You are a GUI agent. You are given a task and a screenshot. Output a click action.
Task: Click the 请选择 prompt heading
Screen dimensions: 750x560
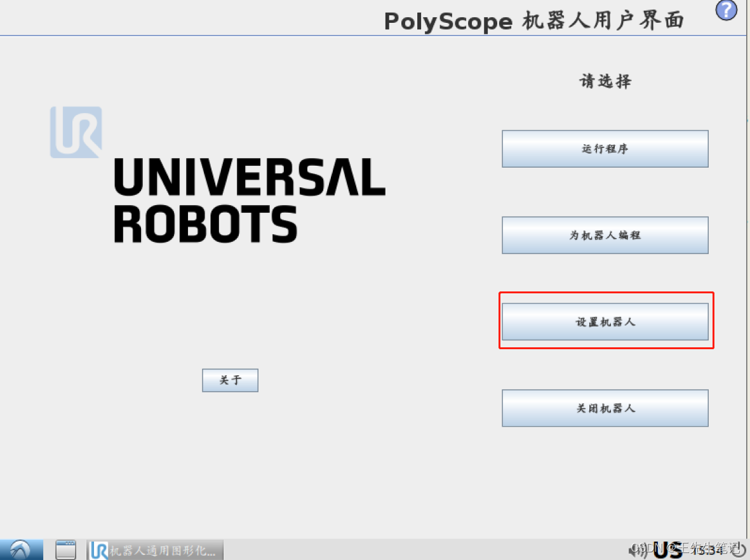[605, 81]
